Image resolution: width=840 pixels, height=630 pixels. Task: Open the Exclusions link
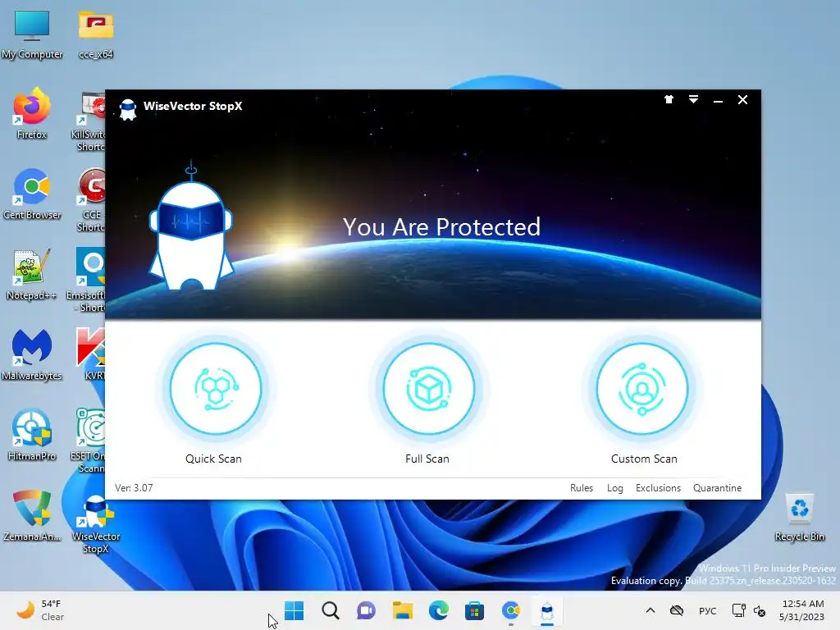(x=658, y=488)
